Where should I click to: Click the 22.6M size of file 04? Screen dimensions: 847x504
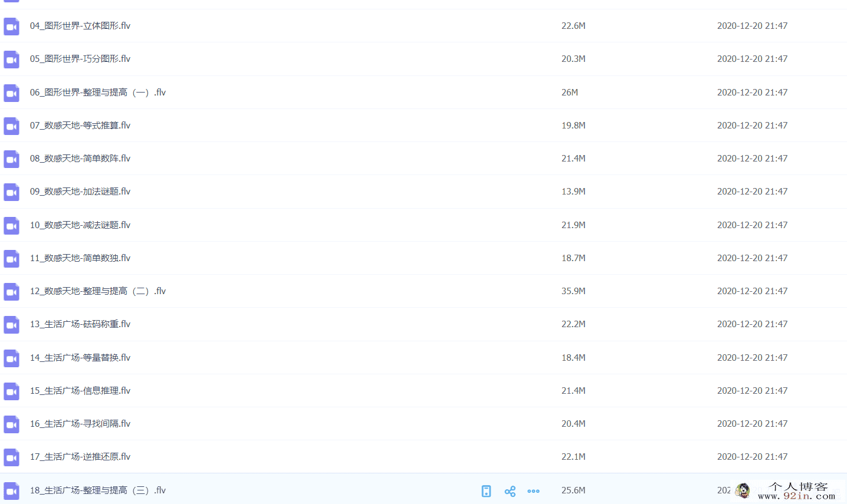[573, 26]
